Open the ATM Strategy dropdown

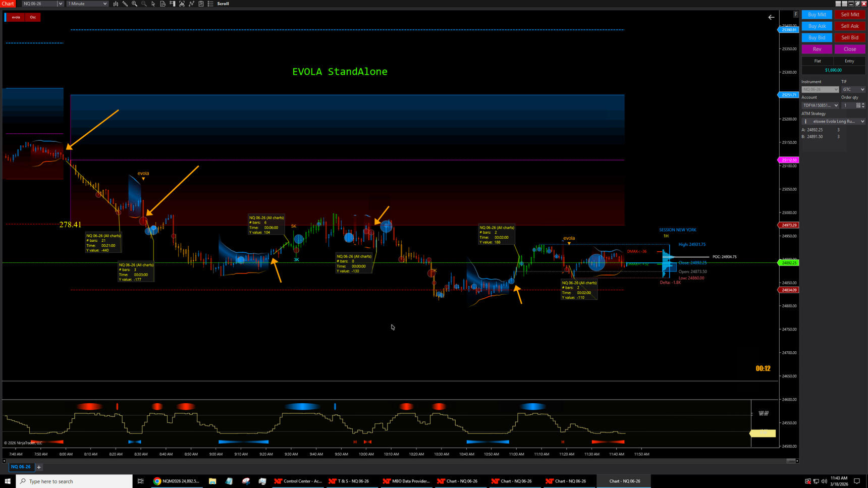point(834,121)
